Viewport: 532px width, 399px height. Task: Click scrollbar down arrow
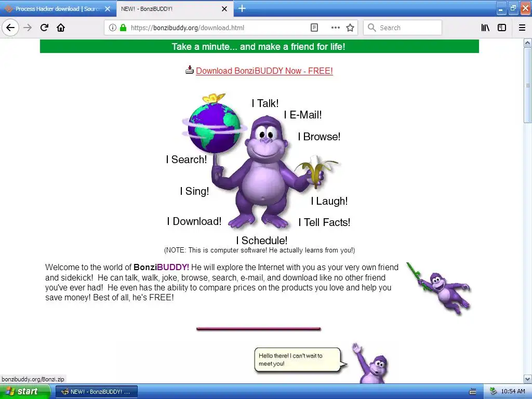(528, 379)
